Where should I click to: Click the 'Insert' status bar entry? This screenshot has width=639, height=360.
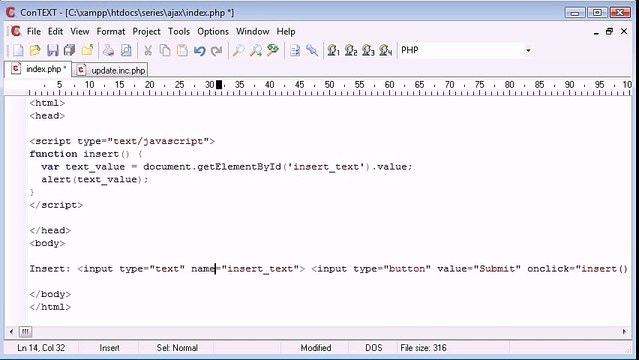(x=110, y=348)
